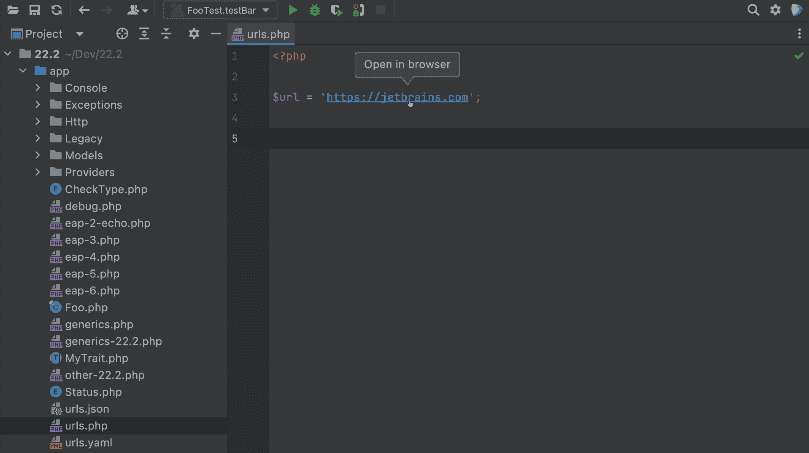This screenshot has height=453, width=809.
Task: Open generics-22.2.php file
Action: [x=114, y=341]
